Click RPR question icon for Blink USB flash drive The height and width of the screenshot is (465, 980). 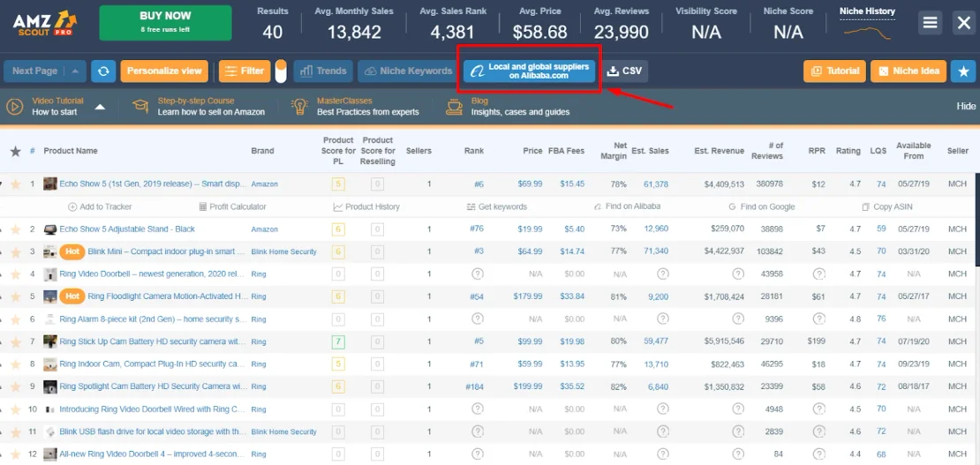click(x=818, y=431)
